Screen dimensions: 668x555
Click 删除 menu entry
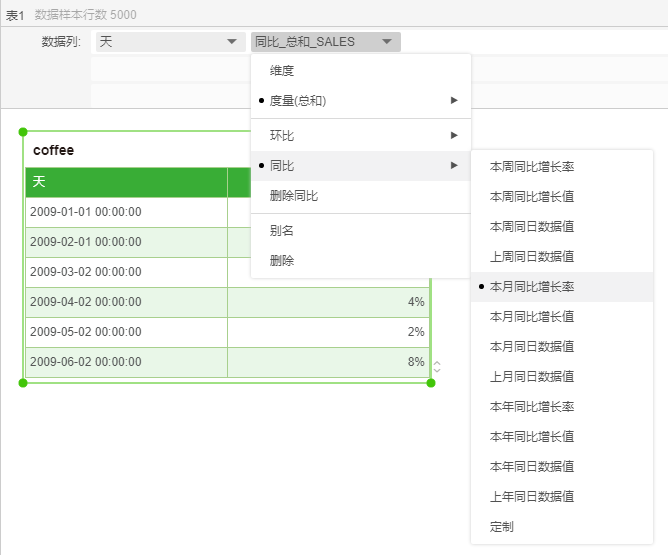click(282, 260)
